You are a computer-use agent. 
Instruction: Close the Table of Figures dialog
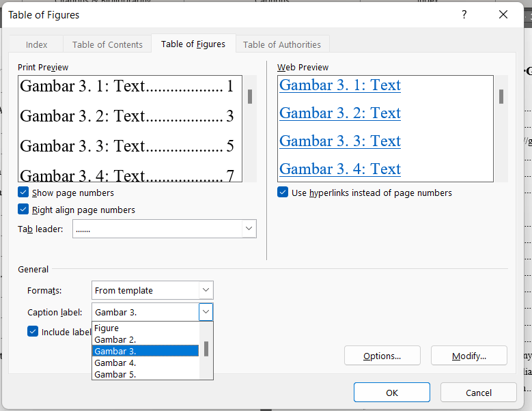[x=503, y=14]
